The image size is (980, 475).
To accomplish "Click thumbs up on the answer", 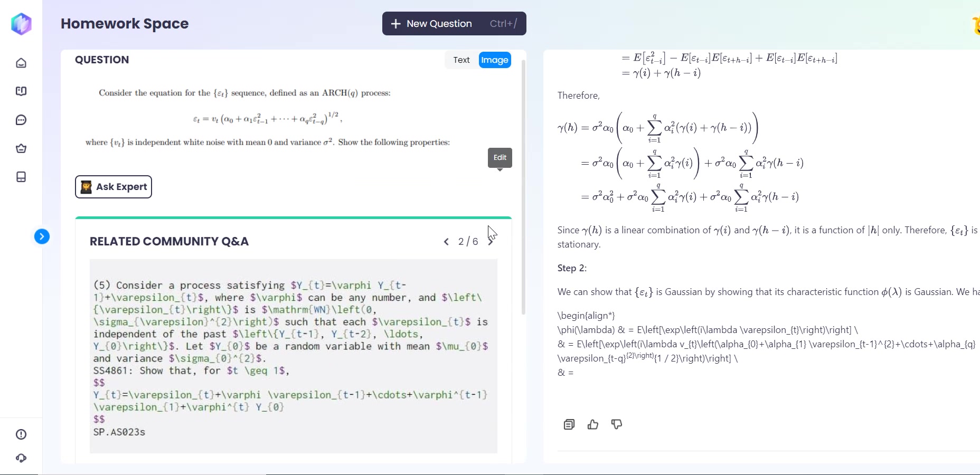I will tap(593, 424).
